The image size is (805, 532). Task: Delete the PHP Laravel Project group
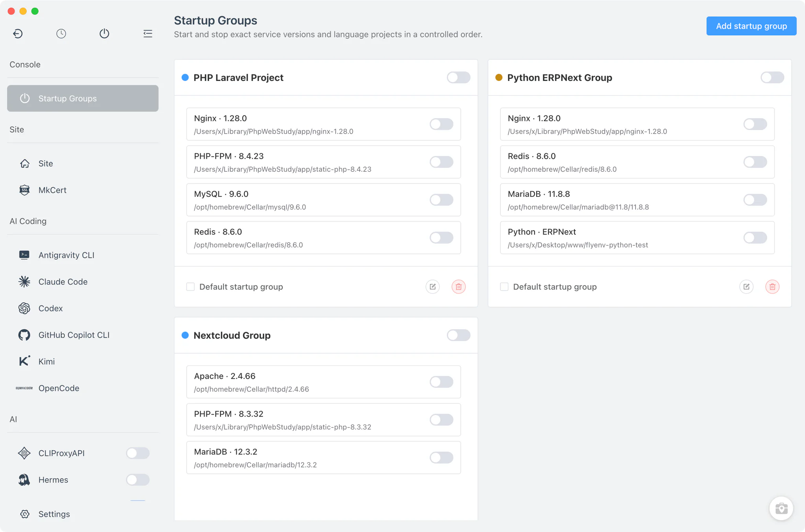[x=459, y=287]
